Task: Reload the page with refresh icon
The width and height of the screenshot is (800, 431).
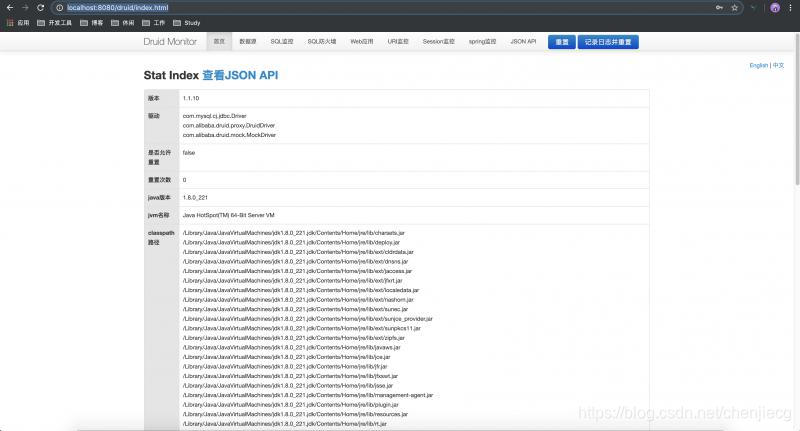Action: click(40, 8)
